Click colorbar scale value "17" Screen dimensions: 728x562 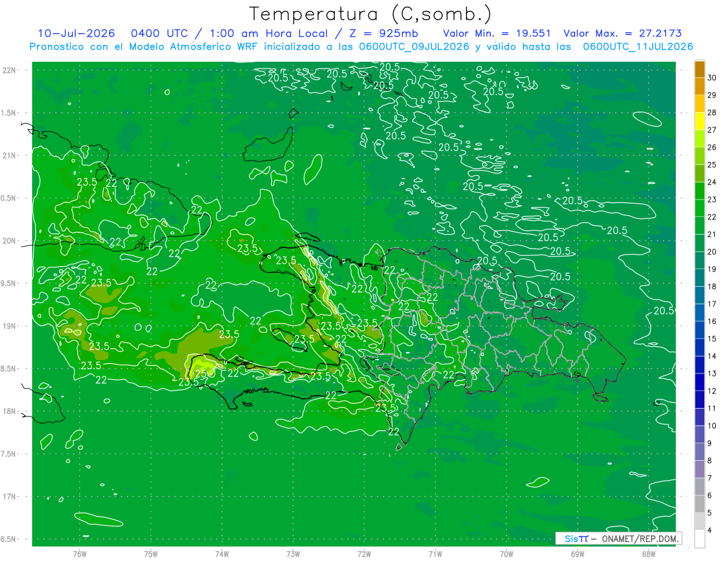click(x=712, y=304)
